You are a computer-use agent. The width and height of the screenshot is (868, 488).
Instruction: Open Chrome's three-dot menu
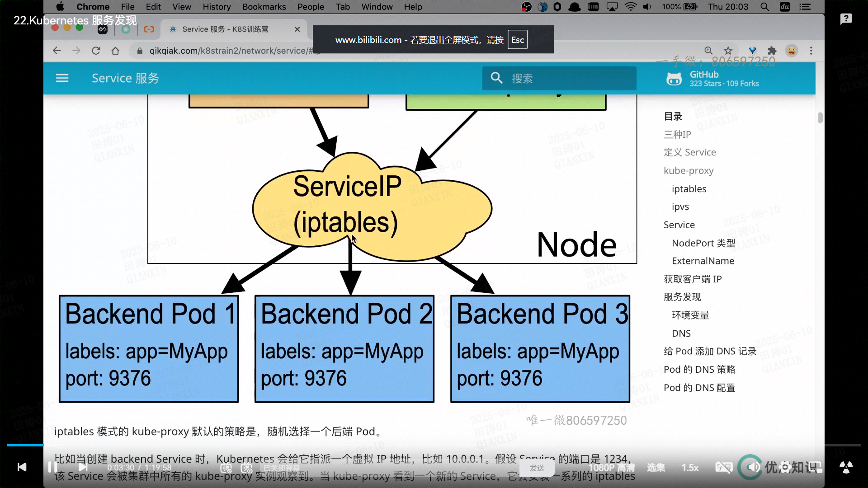(811, 51)
